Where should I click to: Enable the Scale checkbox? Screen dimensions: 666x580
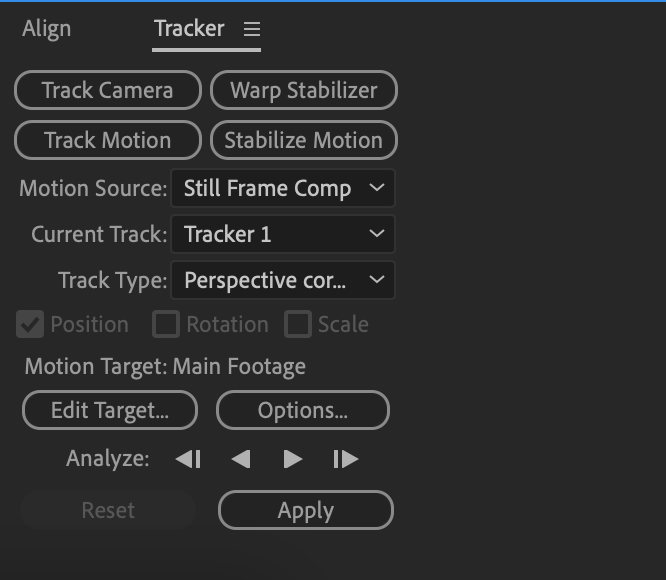point(298,324)
